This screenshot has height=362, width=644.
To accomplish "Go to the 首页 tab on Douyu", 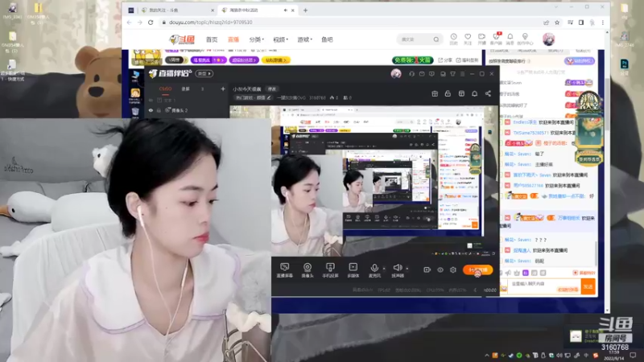I will coord(212,39).
